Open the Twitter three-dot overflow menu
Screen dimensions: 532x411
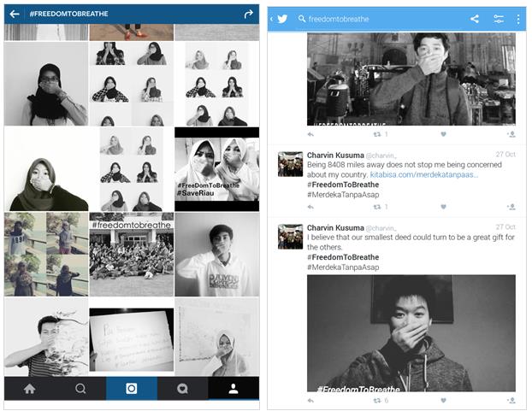(x=517, y=19)
